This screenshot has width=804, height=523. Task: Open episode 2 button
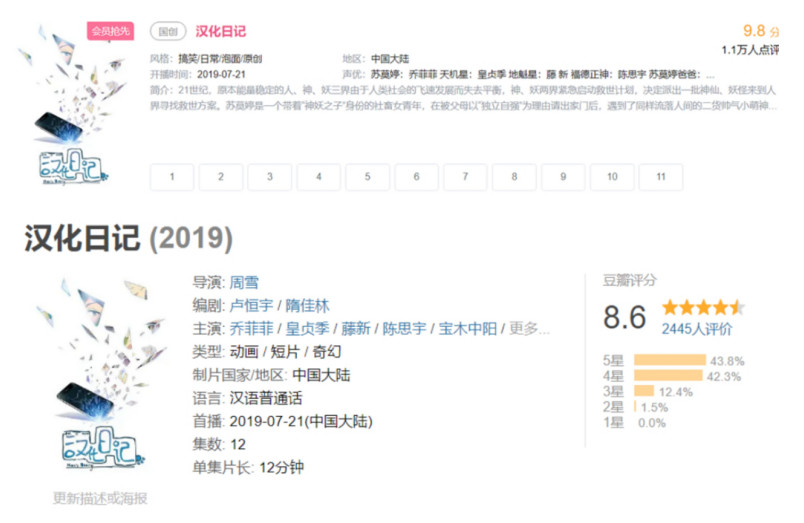pyautogui.click(x=220, y=177)
